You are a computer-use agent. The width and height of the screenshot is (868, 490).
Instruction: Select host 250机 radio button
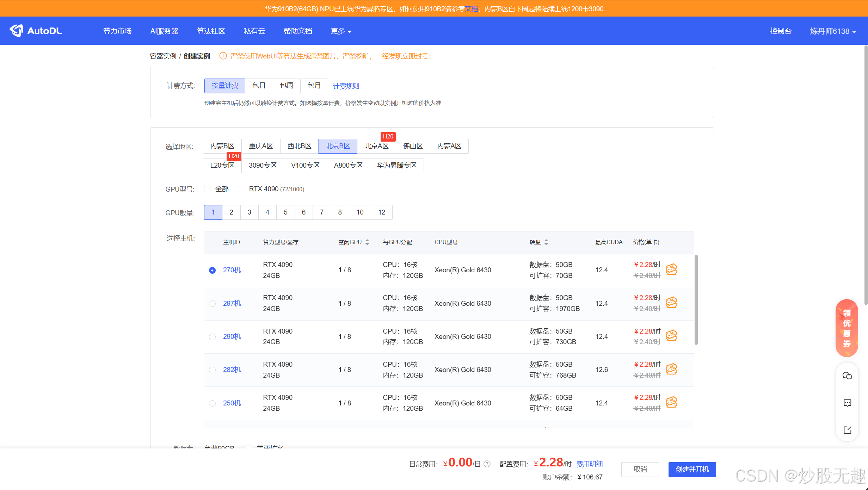212,403
